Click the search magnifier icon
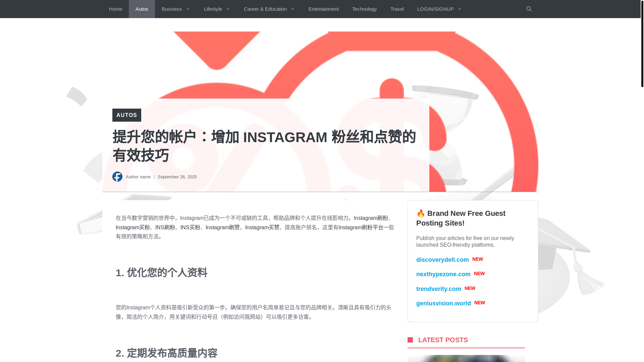644x362 pixels. pyautogui.click(x=529, y=9)
